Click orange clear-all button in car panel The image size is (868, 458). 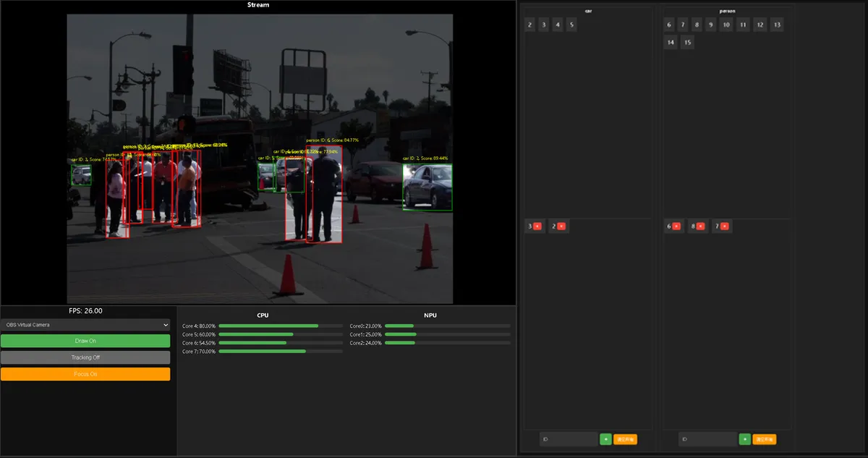coord(625,439)
